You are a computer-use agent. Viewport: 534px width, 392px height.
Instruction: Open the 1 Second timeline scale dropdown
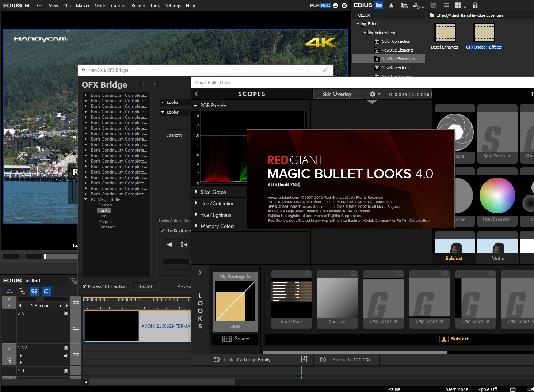point(61,306)
